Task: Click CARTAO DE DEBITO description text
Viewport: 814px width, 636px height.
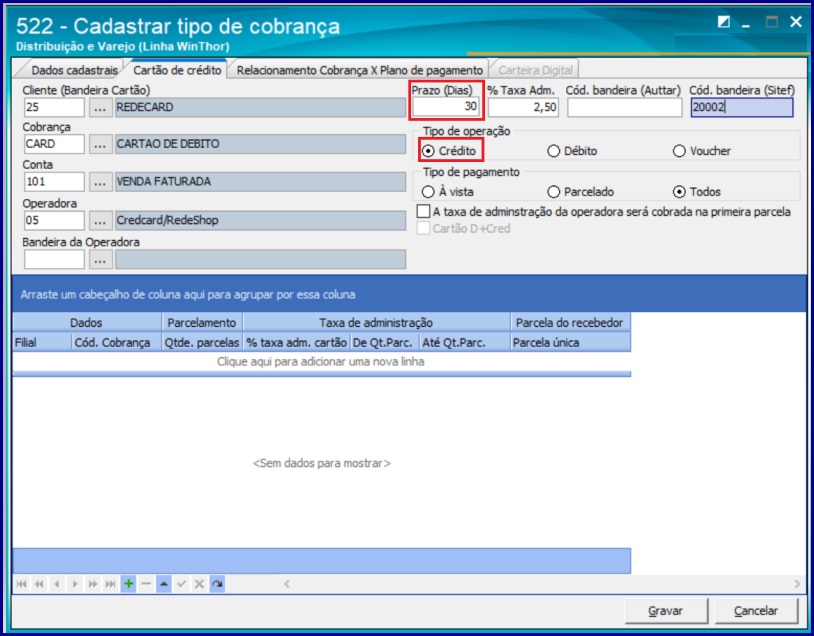Action: 168,144
